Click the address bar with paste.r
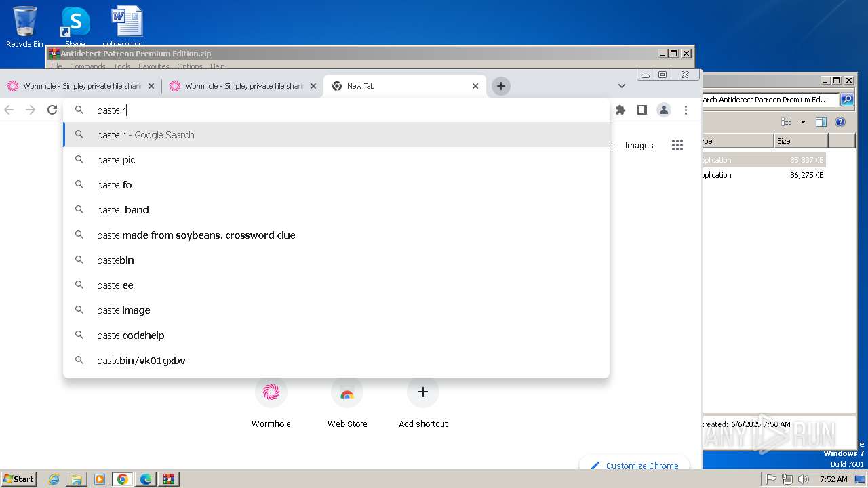868x488 pixels. coord(336,110)
